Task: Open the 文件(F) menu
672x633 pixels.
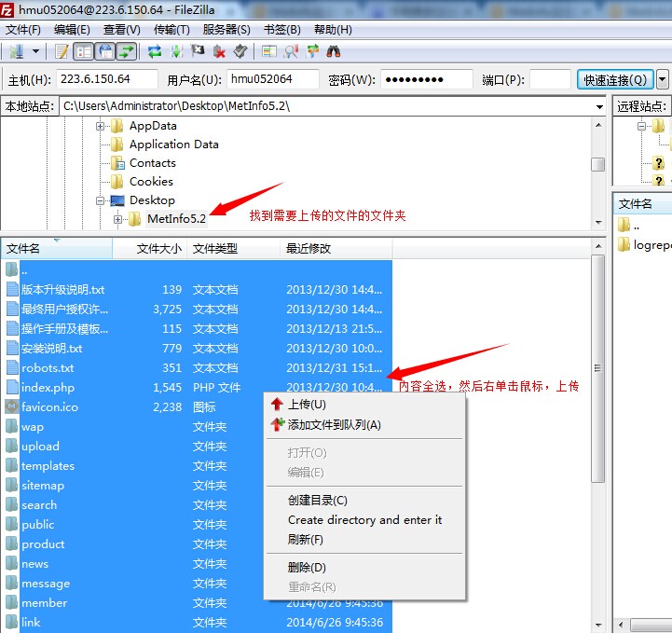Action: (23, 30)
